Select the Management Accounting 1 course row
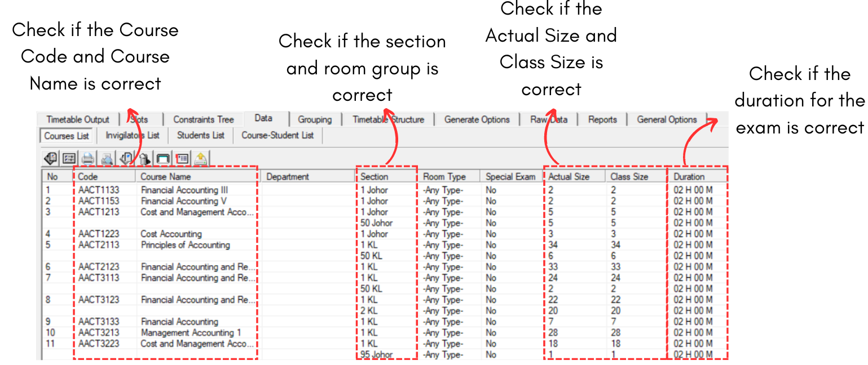Viewport: 868px width, 365px height. click(191, 333)
